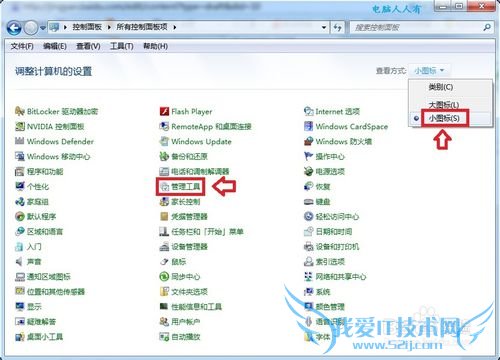Open the RemoteApp 和桌面连接 icon
The image size is (500, 360).
point(164,126)
